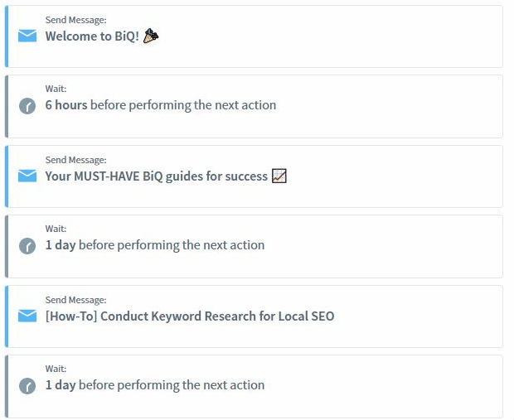The width and height of the screenshot is (514, 420).
Task: Click the Send Message label above Welcome to BiQ!
Action: click(x=75, y=20)
